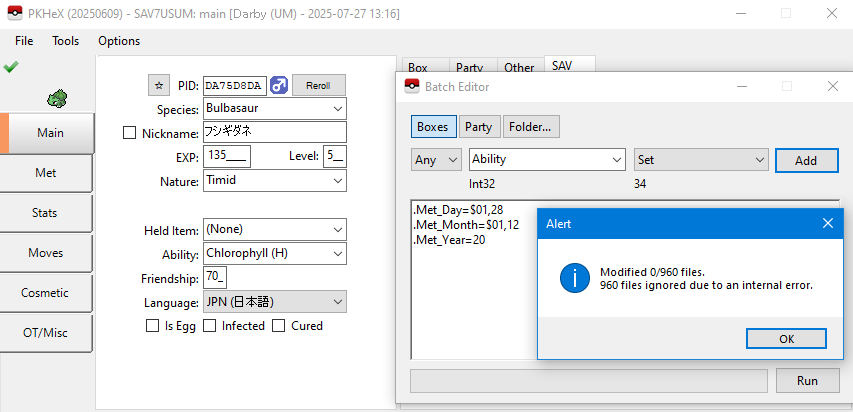
Task: Click the PKHeX app icon in title bar
Action: coord(15,13)
